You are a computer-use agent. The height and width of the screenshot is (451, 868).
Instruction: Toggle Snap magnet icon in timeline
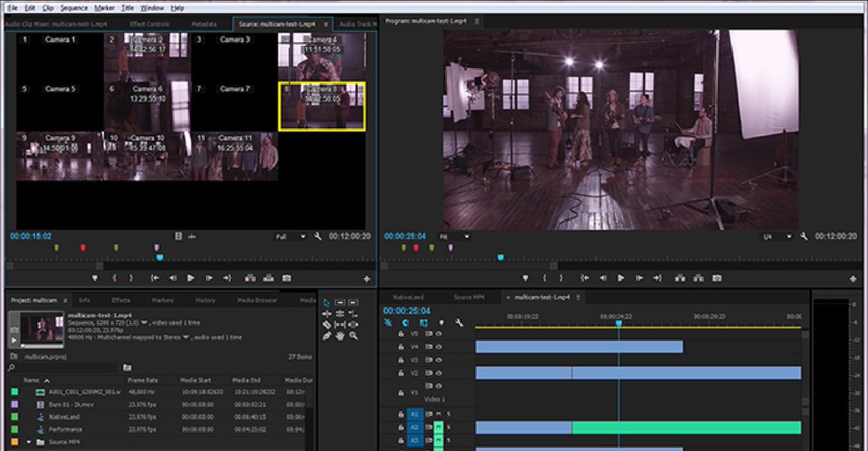(405, 323)
